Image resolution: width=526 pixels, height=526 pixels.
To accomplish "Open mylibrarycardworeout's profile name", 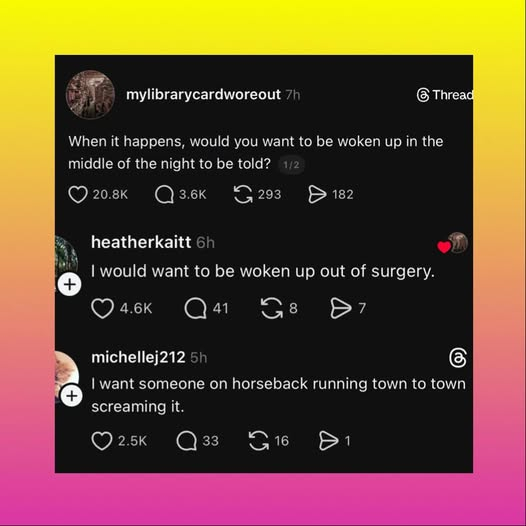I will pos(203,95).
